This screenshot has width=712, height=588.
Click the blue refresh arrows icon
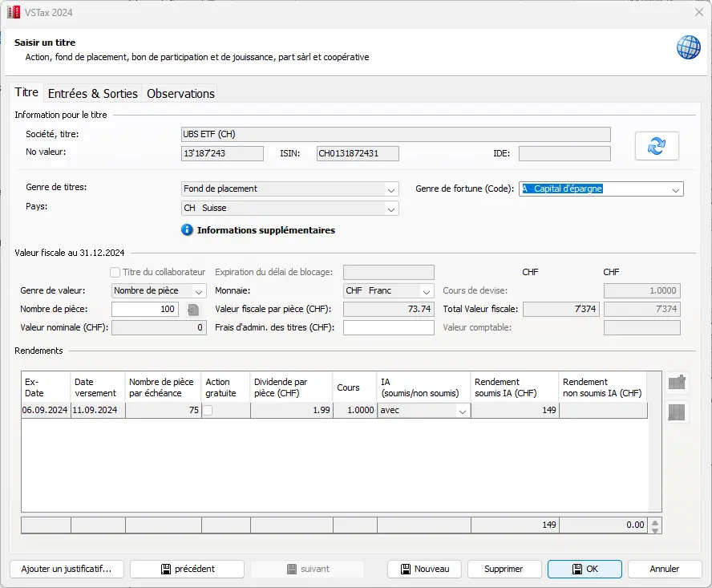(x=657, y=146)
